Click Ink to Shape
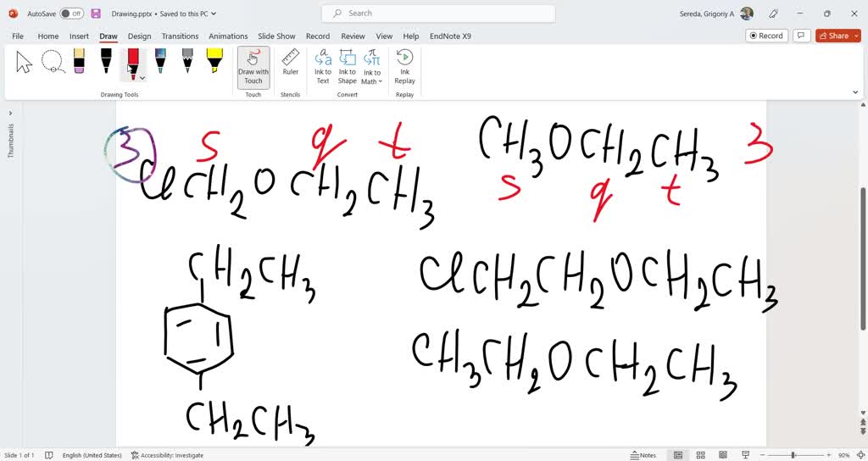This screenshot has width=868, height=461. click(348, 66)
